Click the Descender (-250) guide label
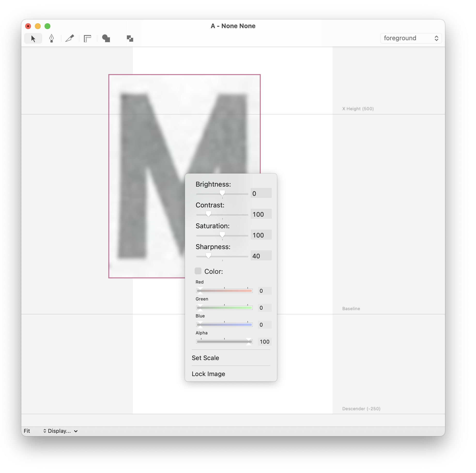476x473 pixels. coord(361,409)
